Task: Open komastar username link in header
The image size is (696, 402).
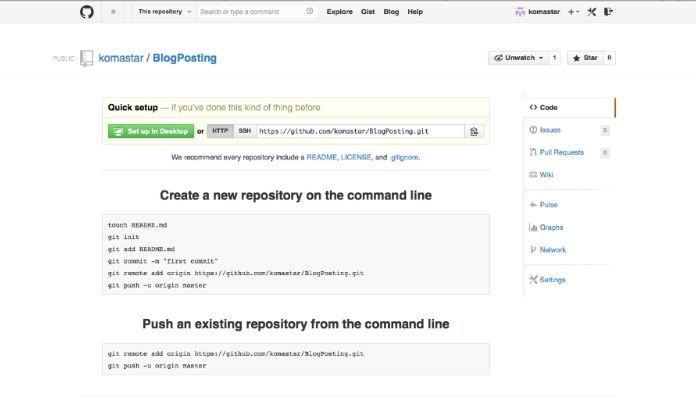Action: point(544,12)
